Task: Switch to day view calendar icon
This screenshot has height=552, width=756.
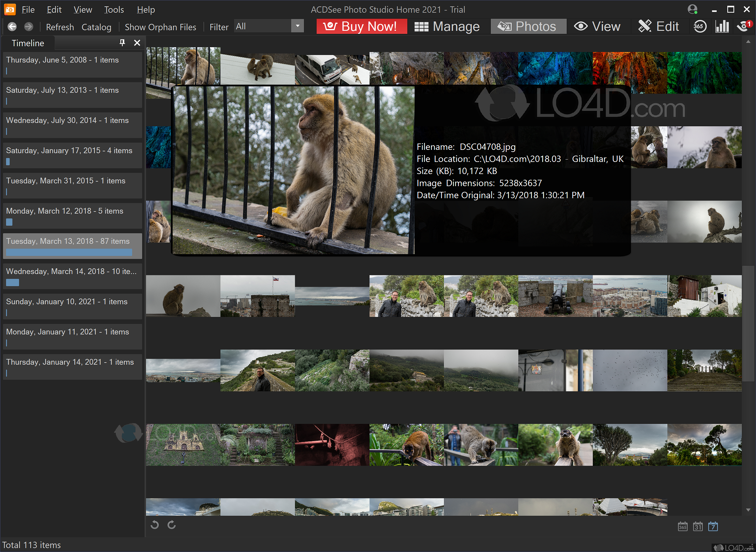Action: pyautogui.click(x=712, y=527)
